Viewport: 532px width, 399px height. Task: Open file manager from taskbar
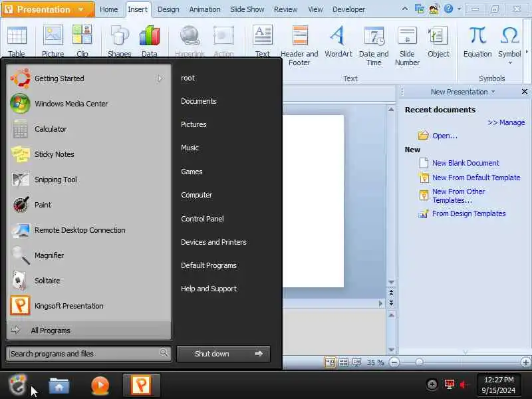click(x=59, y=386)
